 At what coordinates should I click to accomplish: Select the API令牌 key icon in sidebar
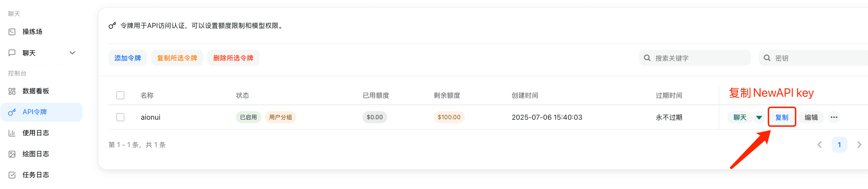click(x=12, y=112)
